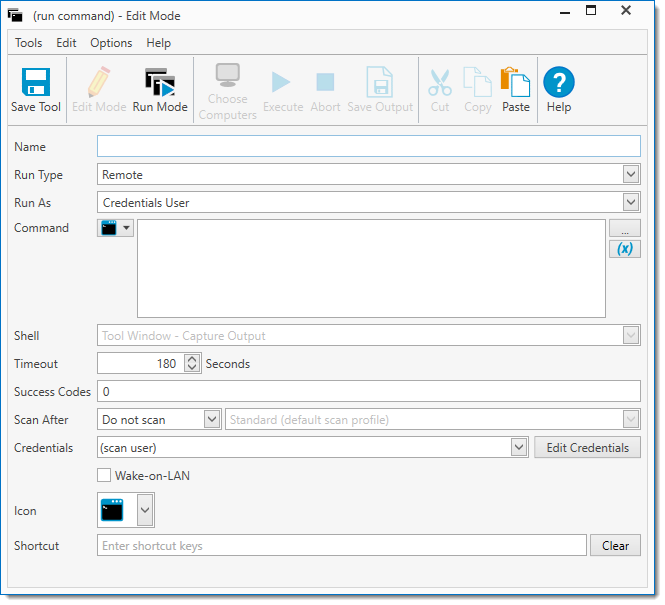Screen dimensions: 665x605
Task: Click the command type console icon
Action: point(109,228)
